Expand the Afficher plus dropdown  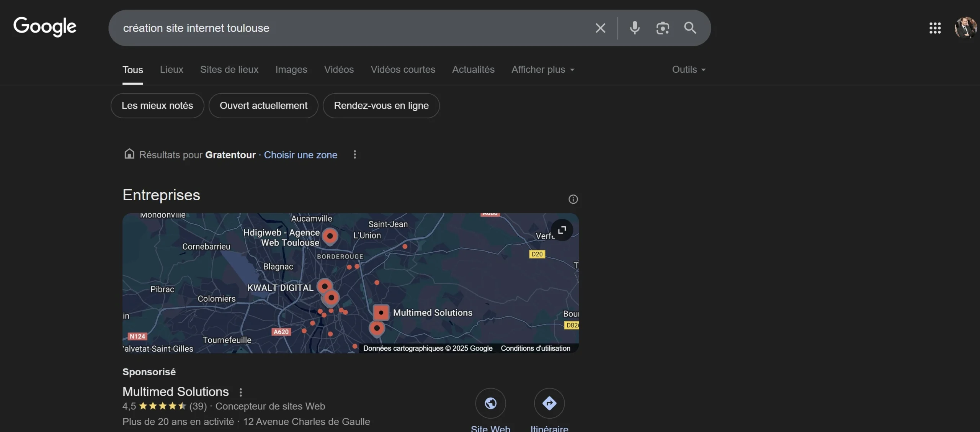tap(543, 70)
